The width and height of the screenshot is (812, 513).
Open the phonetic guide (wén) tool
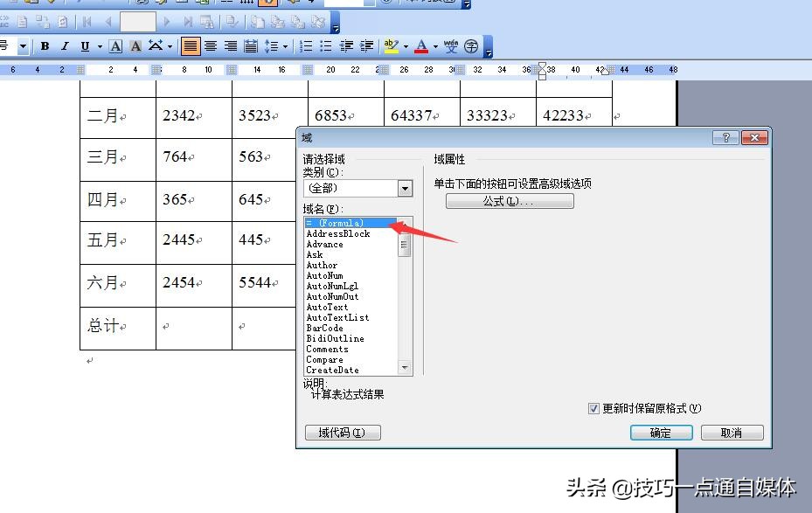(451, 46)
